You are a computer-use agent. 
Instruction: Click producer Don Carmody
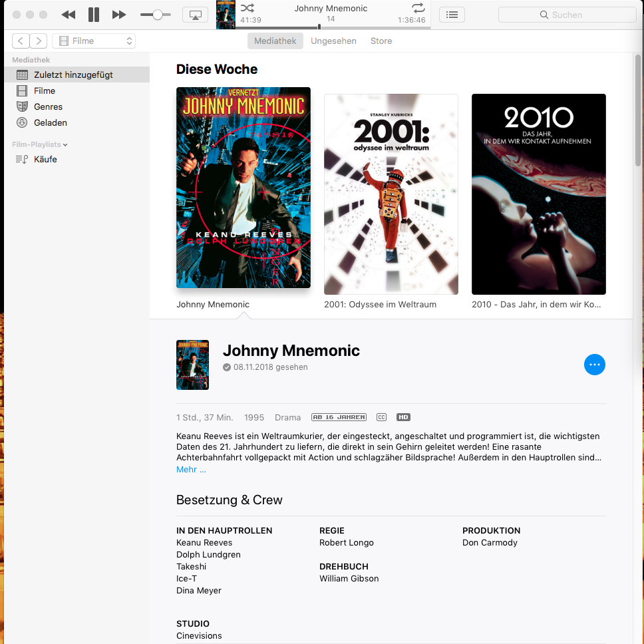490,543
